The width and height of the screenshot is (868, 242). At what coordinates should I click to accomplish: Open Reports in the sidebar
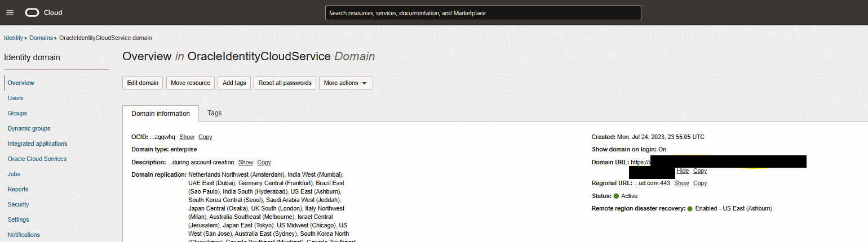coord(17,189)
